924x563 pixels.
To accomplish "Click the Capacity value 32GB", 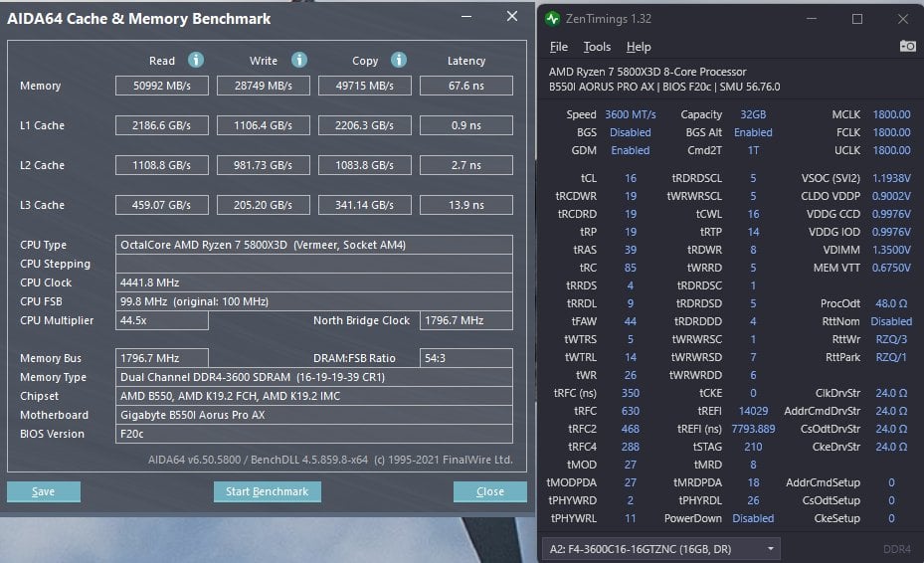I will (753, 114).
